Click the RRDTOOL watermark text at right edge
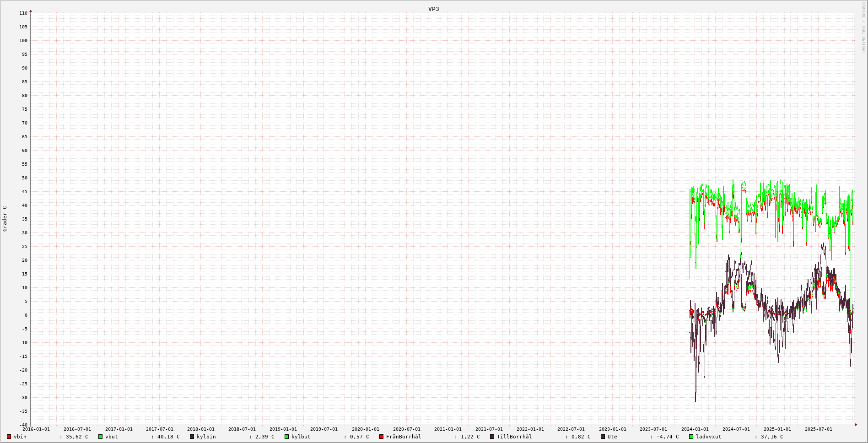The height and width of the screenshot is (443, 868). pos(863,27)
